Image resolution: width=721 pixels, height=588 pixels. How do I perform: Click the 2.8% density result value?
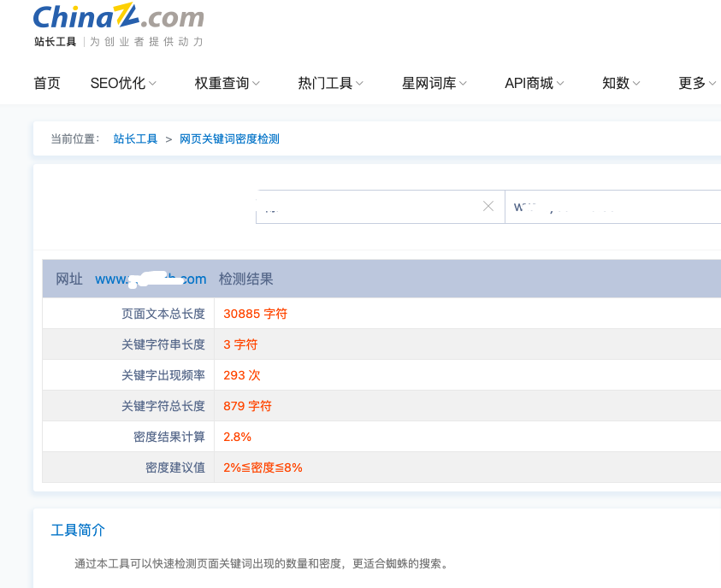click(x=237, y=437)
